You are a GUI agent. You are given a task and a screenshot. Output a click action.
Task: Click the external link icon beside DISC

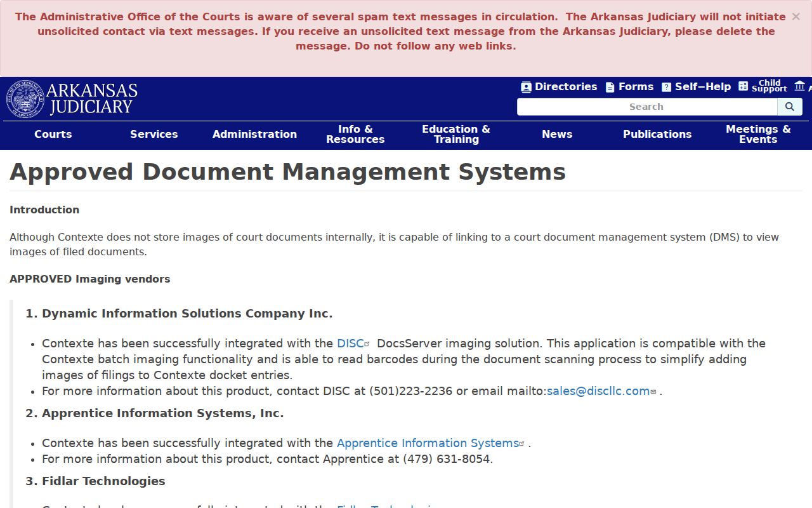pyautogui.click(x=367, y=344)
